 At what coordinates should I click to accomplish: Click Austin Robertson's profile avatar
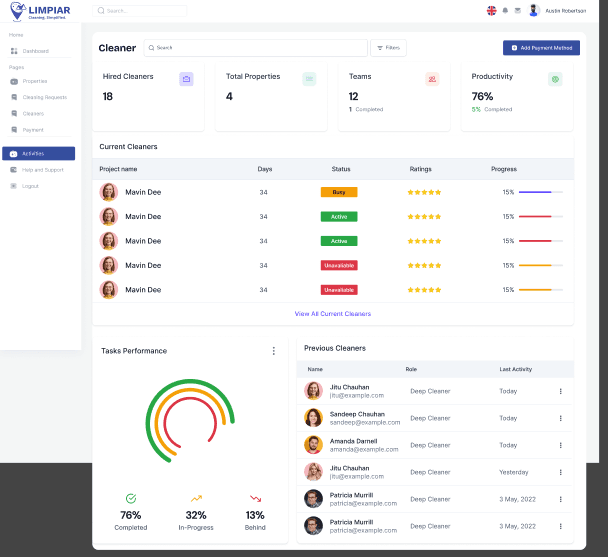point(534,10)
